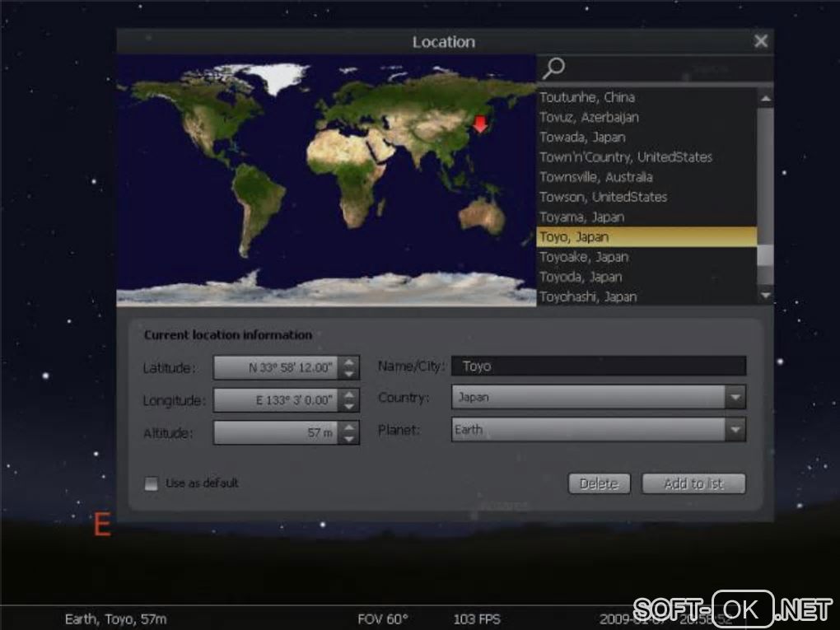Click the Add to list button
Image resolution: width=840 pixels, height=630 pixels.
(x=693, y=483)
